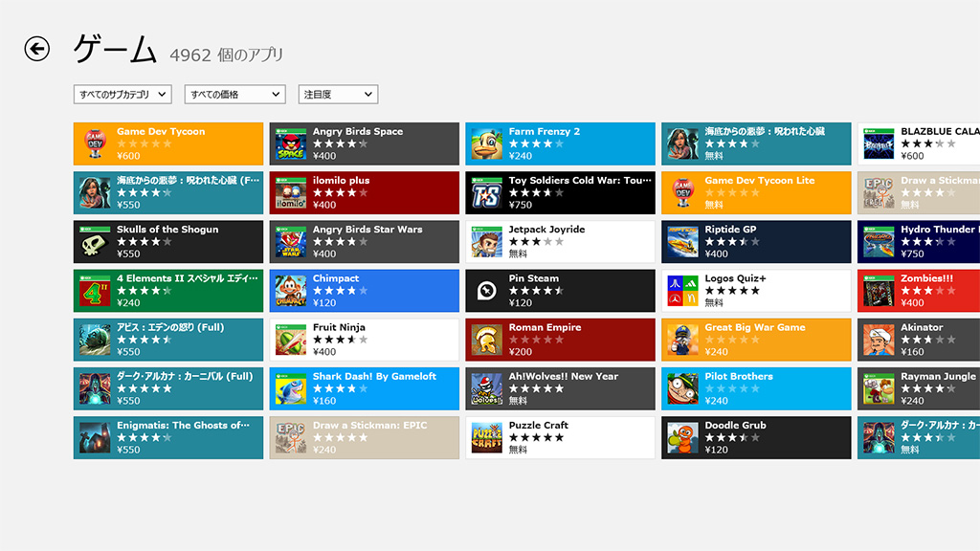
Task: Click the Great Big War Game title
Action: click(755, 327)
